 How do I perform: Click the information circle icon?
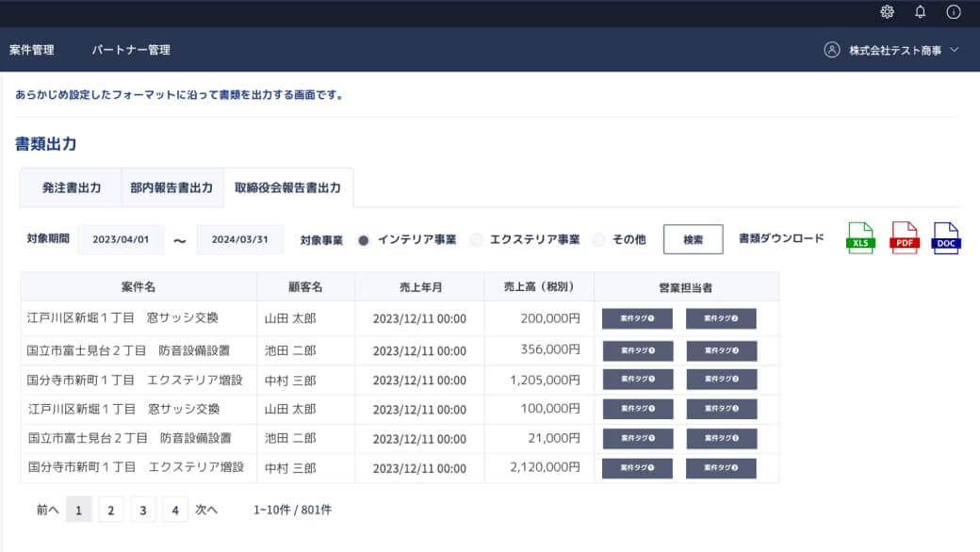pyautogui.click(x=954, y=12)
